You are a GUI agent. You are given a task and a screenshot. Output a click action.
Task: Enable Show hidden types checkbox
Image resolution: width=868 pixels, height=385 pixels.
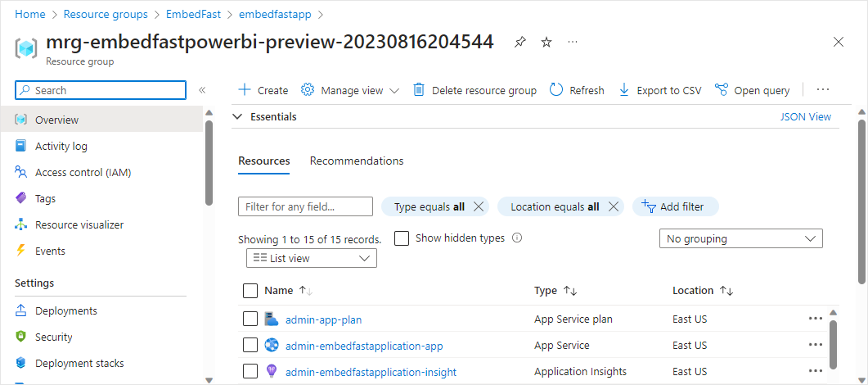(x=402, y=238)
